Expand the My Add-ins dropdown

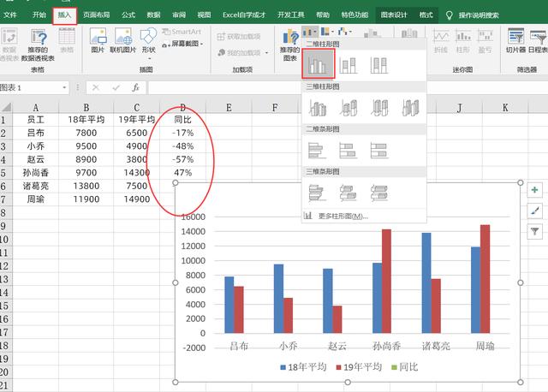[266, 53]
